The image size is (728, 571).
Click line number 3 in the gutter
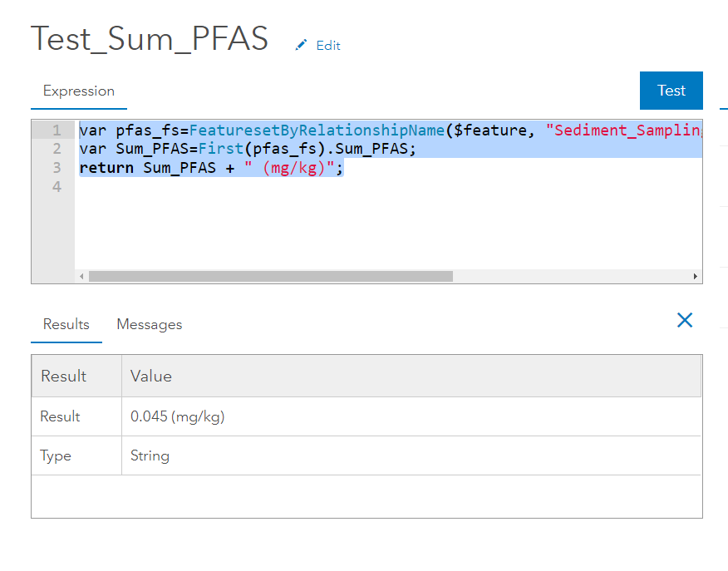coord(57,168)
